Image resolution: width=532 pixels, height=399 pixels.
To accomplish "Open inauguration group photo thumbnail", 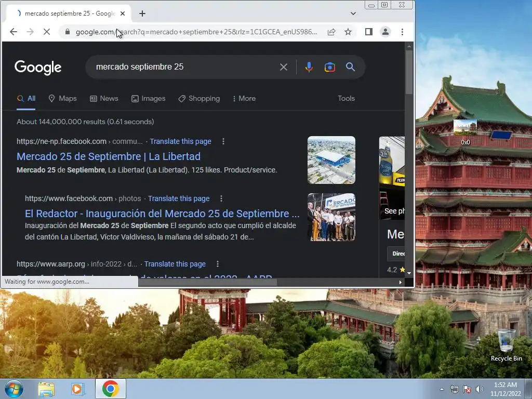I will [331, 217].
